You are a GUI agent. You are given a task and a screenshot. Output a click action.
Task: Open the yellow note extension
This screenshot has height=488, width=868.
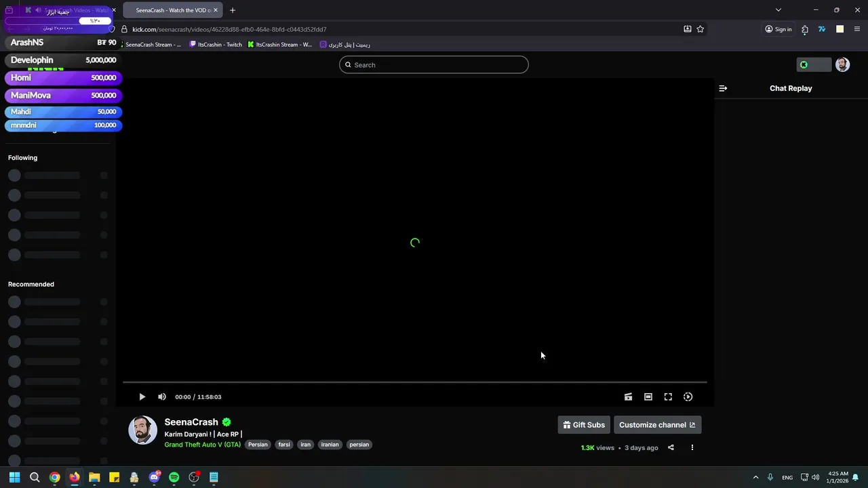click(x=840, y=29)
